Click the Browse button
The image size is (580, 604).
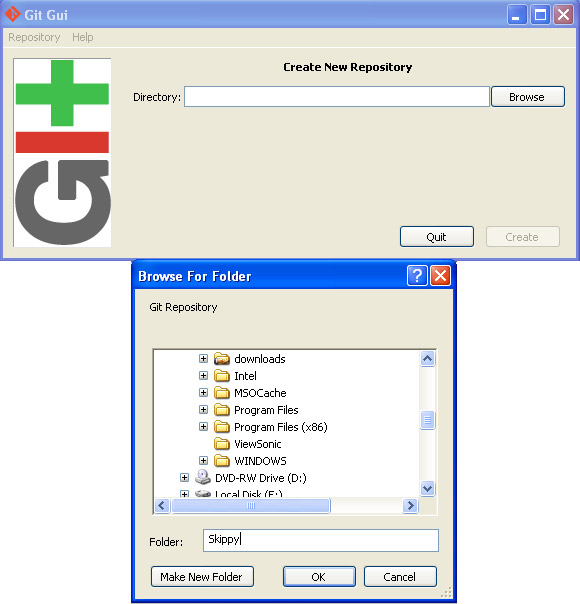coord(528,97)
